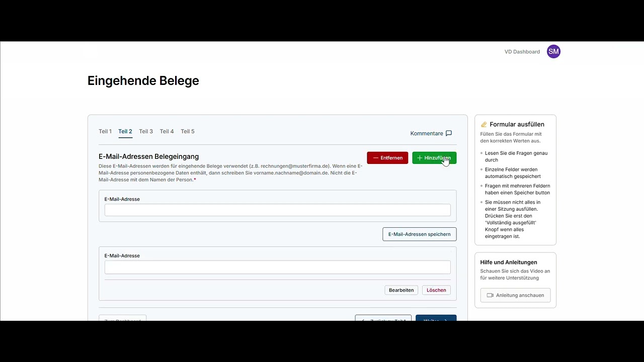644x362 pixels.
Task: Select the Teil 2 tab
Action: coord(125,131)
